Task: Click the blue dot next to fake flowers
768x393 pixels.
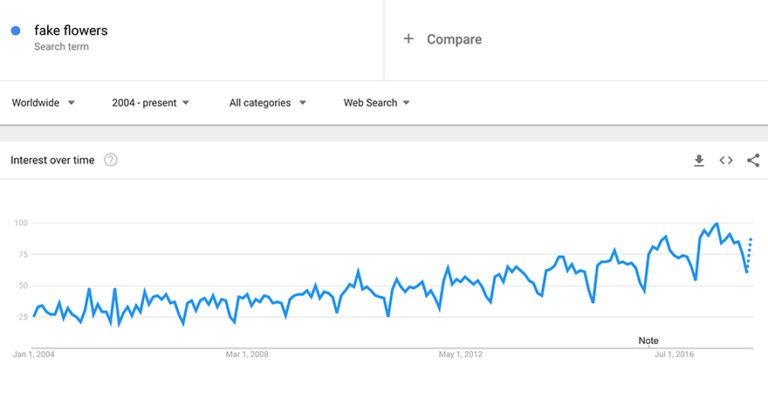Action: coord(16,30)
